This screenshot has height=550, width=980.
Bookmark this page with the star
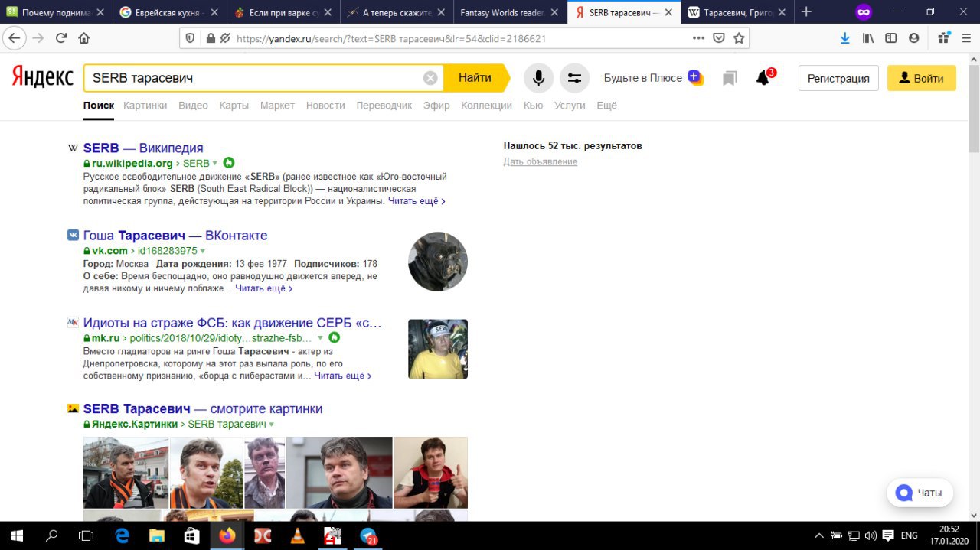(x=739, y=38)
